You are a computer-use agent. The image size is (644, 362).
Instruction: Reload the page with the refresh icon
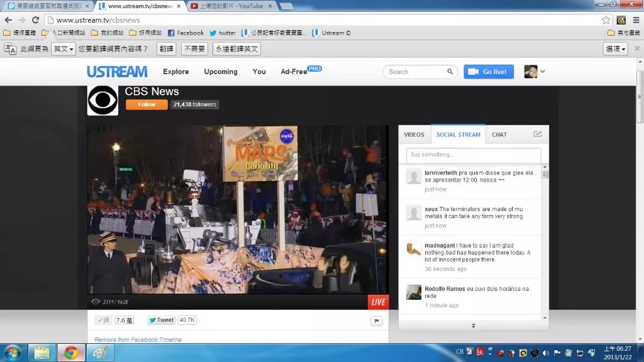click(36, 19)
